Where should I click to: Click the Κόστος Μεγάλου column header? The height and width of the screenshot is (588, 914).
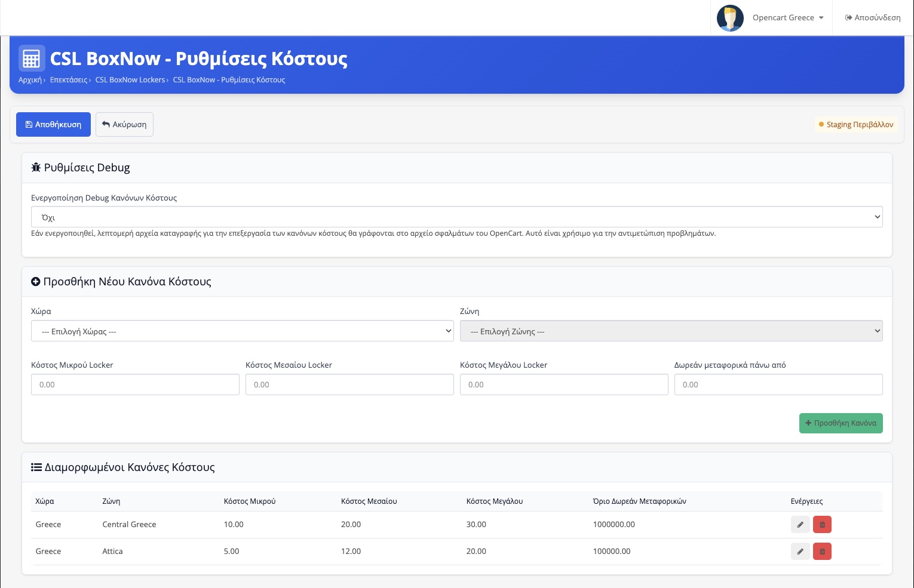pos(495,501)
